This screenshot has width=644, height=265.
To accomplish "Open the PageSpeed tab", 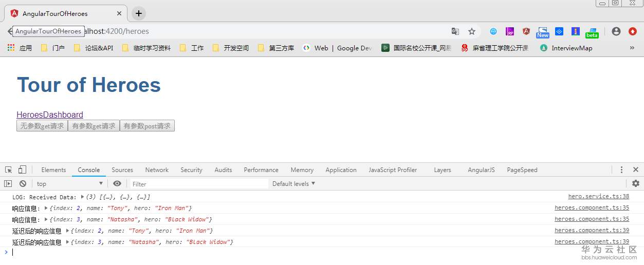I will [x=522, y=169].
